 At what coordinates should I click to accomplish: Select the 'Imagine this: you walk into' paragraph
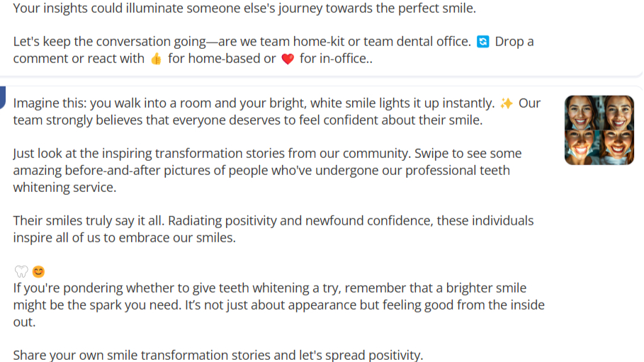(277, 111)
